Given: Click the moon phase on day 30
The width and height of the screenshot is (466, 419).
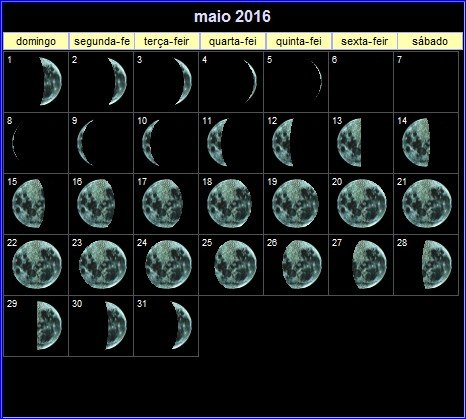Looking at the screenshot, I should [116, 325].
